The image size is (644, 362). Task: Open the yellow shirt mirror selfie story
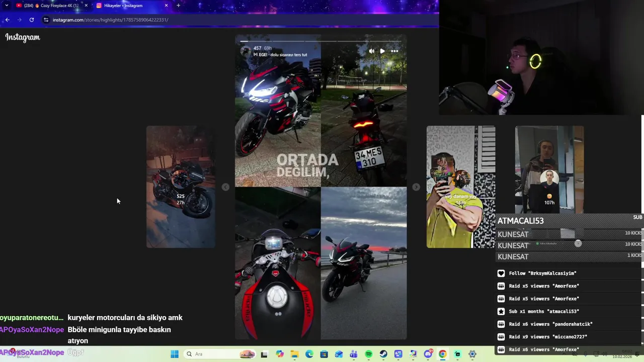point(461,187)
